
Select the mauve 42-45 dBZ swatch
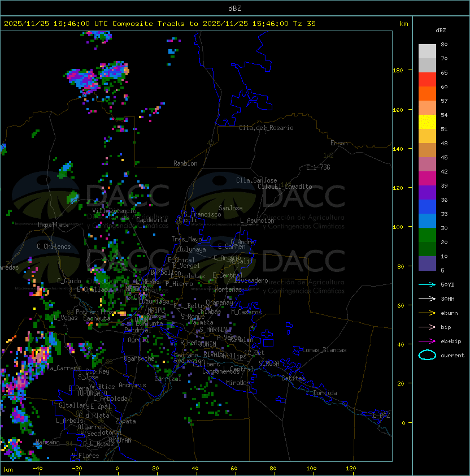427,165
